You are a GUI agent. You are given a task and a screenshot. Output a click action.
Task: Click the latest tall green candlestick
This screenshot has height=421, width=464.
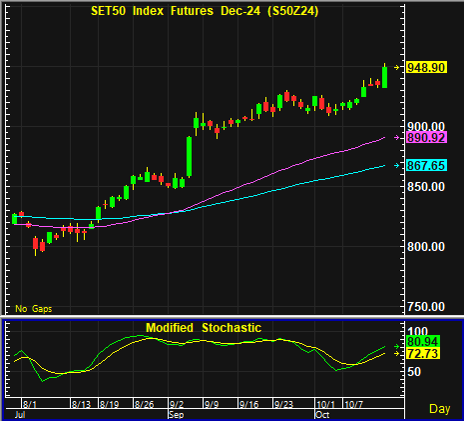[384, 76]
